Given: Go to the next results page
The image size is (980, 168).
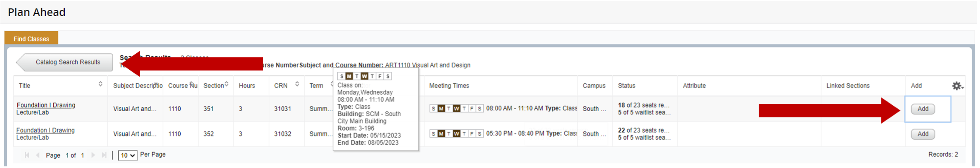Looking at the screenshot, I should pos(93,155).
